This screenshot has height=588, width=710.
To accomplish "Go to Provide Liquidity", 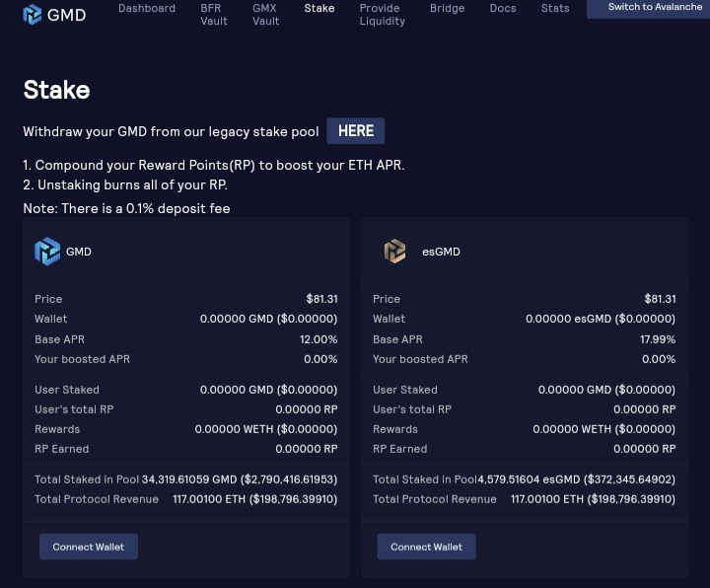I will tap(383, 15).
